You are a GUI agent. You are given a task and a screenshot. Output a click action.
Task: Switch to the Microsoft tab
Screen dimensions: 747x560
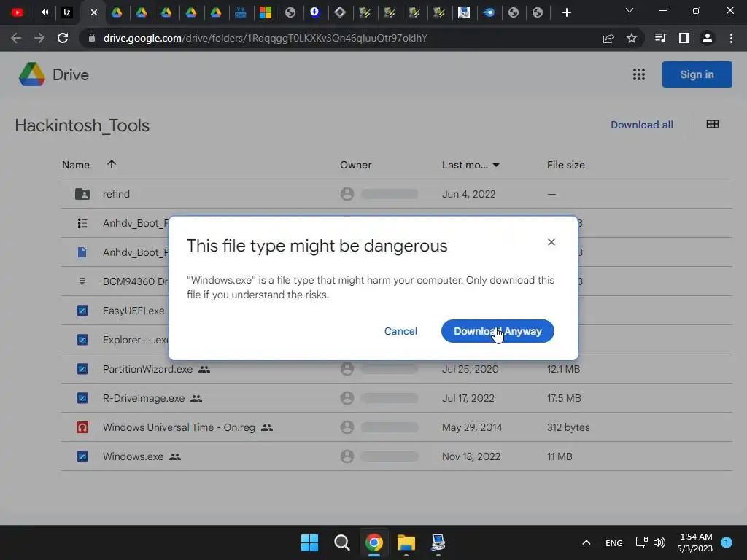(x=266, y=12)
